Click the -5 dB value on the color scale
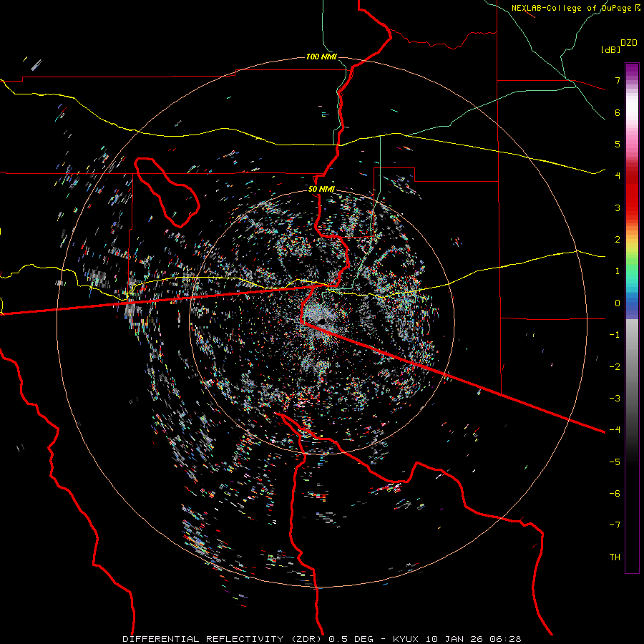The image size is (644, 644). [x=615, y=462]
